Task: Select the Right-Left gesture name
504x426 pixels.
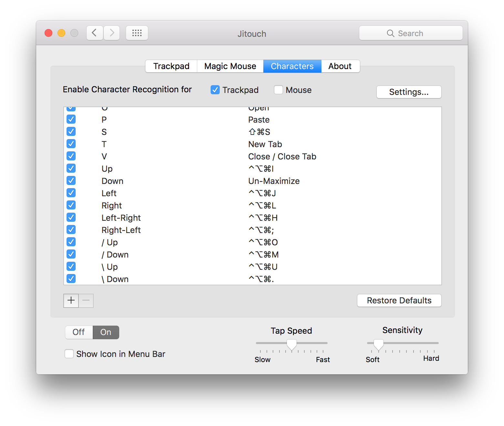Action: (x=121, y=230)
